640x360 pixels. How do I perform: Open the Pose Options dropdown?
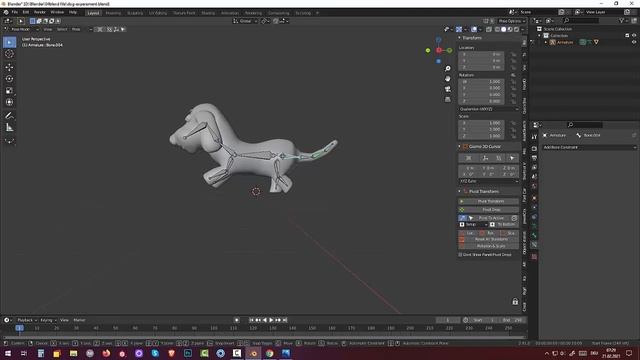pos(511,21)
